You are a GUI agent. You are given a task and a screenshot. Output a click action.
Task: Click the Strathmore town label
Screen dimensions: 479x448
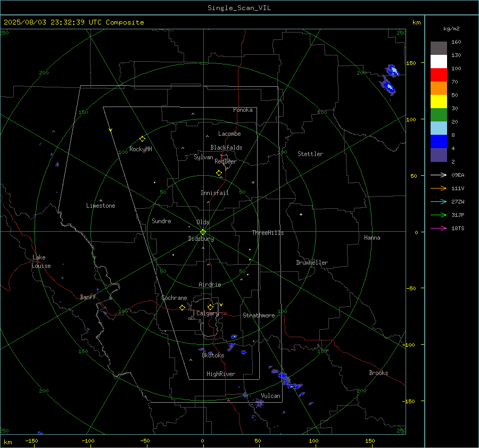tap(259, 315)
